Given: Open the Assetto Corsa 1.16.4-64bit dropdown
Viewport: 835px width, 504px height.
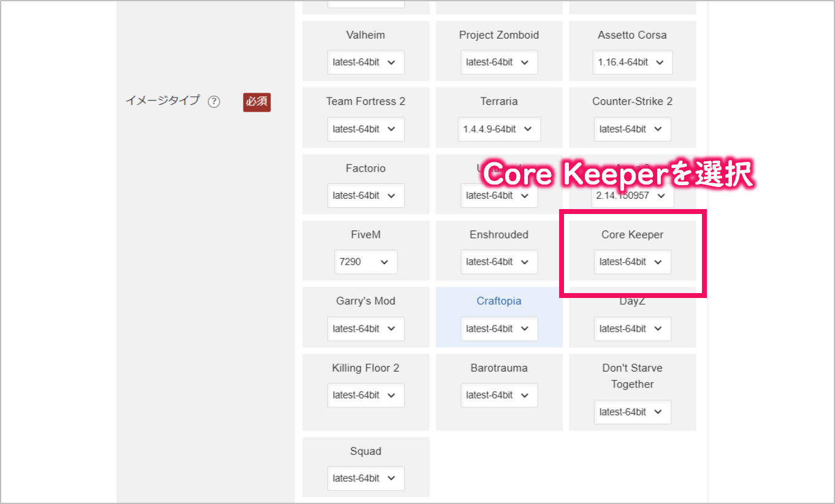Looking at the screenshot, I should [x=632, y=63].
